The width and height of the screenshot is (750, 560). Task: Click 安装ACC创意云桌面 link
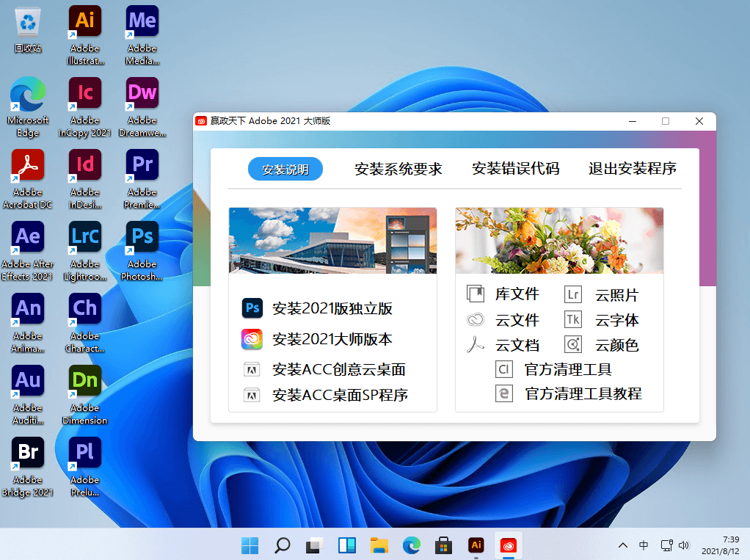coord(339,369)
